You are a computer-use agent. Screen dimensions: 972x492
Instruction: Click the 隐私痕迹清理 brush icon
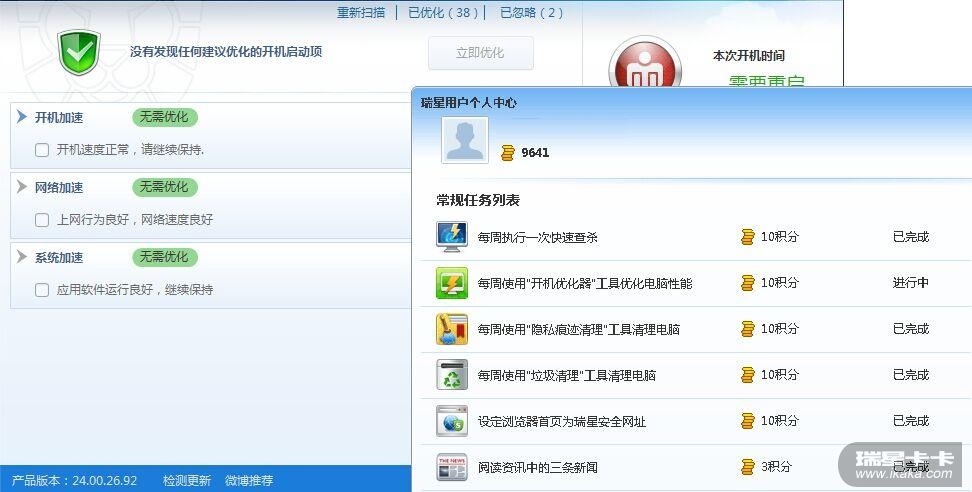pyautogui.click(x=452, y=329)
